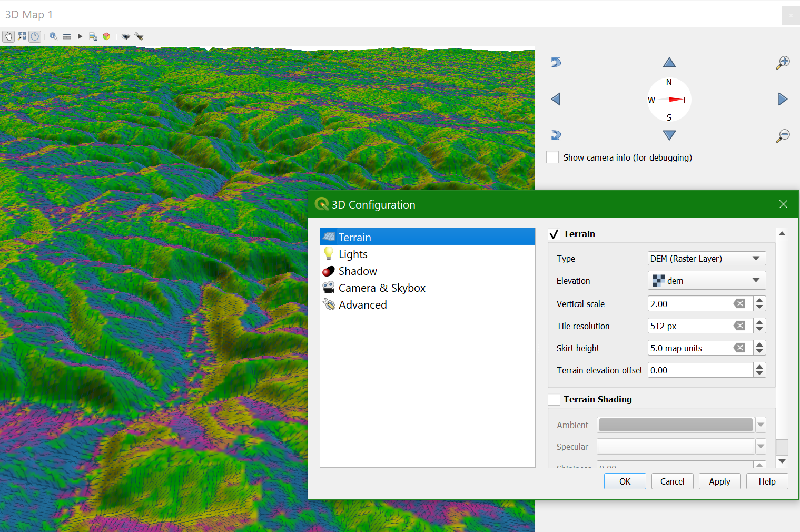The height and width of the screenshot is (532, 800).
Task: Click the Apply button
Action: point(720,481)
